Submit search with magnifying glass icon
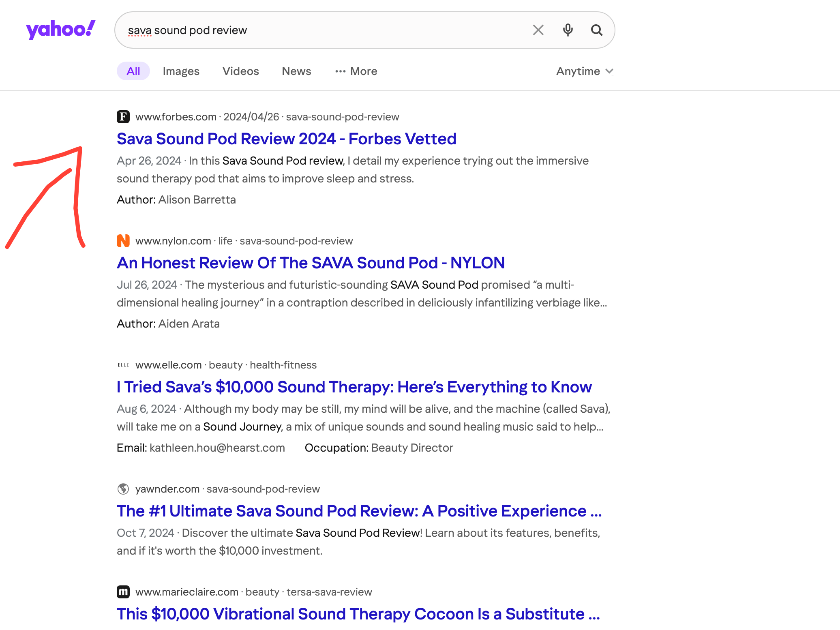This screenshot has height=630, width=840. [596, 30]
